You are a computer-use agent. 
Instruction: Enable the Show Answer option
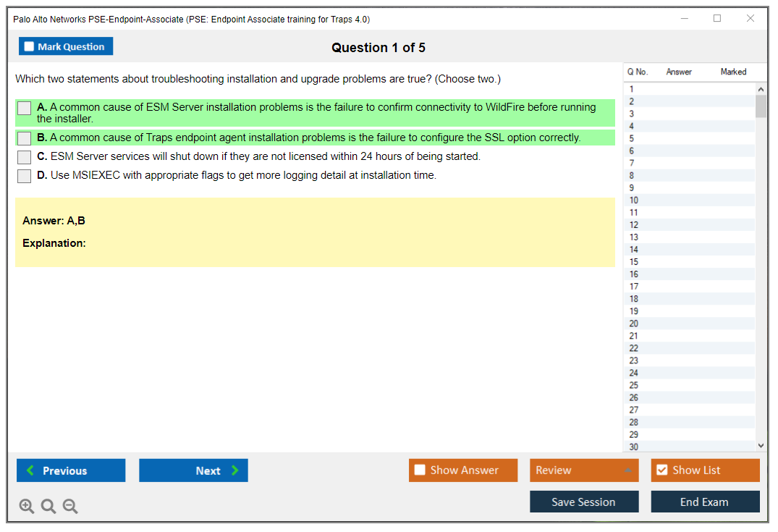point(420,470)
